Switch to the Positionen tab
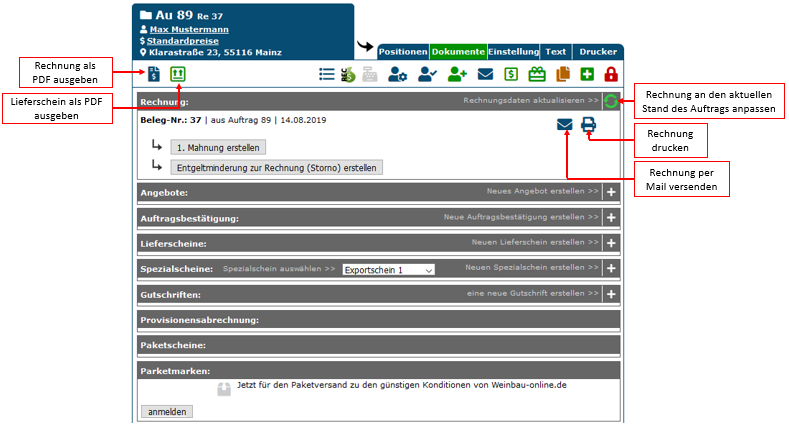 (404, 51)
